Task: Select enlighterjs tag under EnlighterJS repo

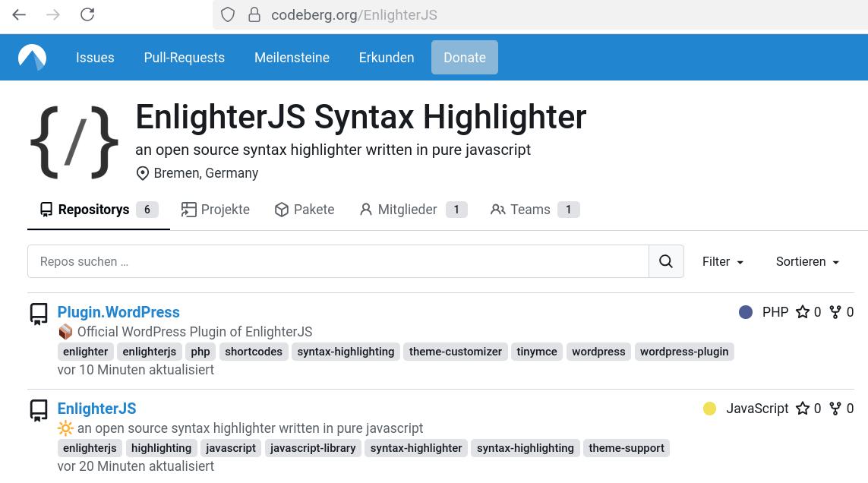Action: [x=90, y=448]
